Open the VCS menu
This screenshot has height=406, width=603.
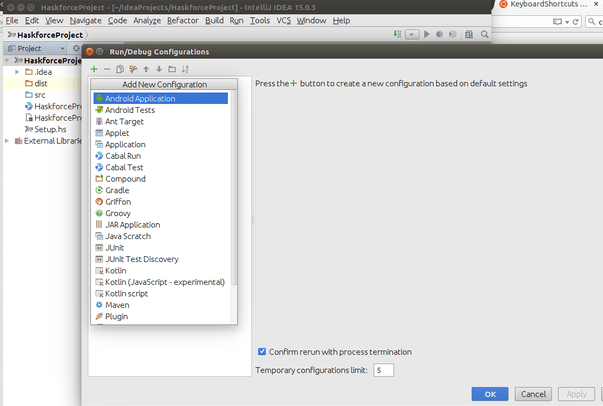(284, 20)
